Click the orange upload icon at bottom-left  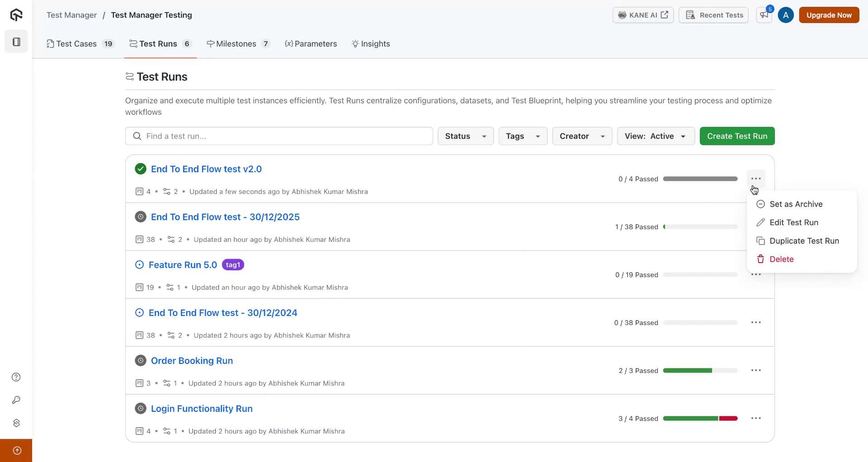pos(17,450)
